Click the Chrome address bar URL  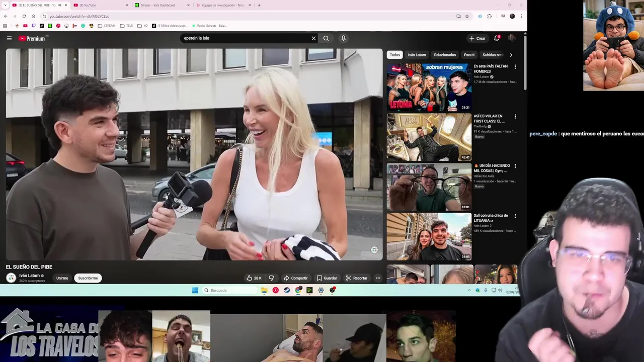[79, 16]
